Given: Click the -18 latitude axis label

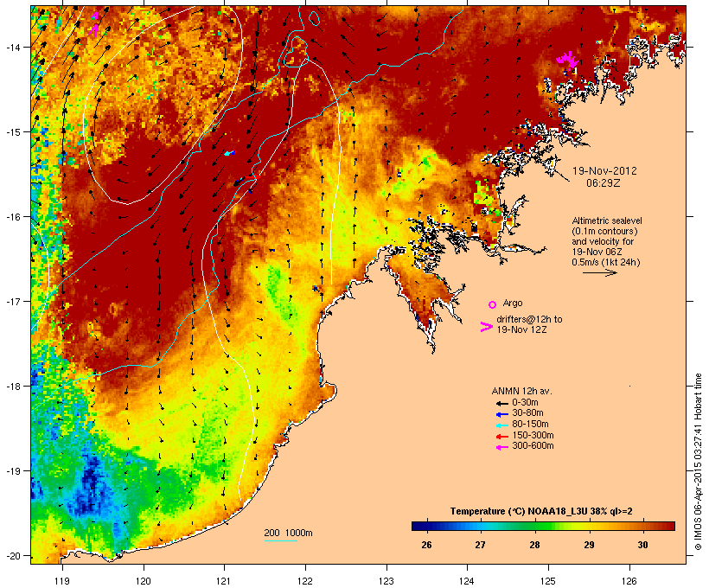Looking at the screenshot, I should [x=12, y=387].
